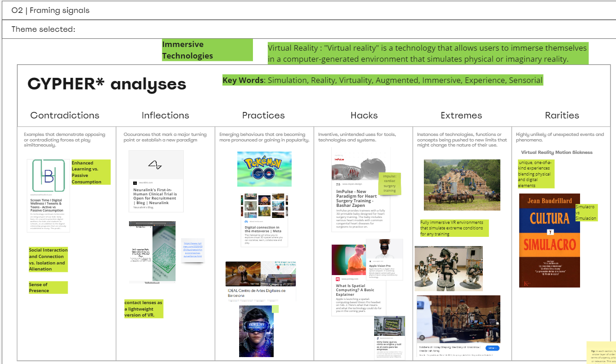The width and height of the screenshot is (616, 364).
Task: Click the Hacks column heading
Action: pyautogui.click(x=364, y=115)
